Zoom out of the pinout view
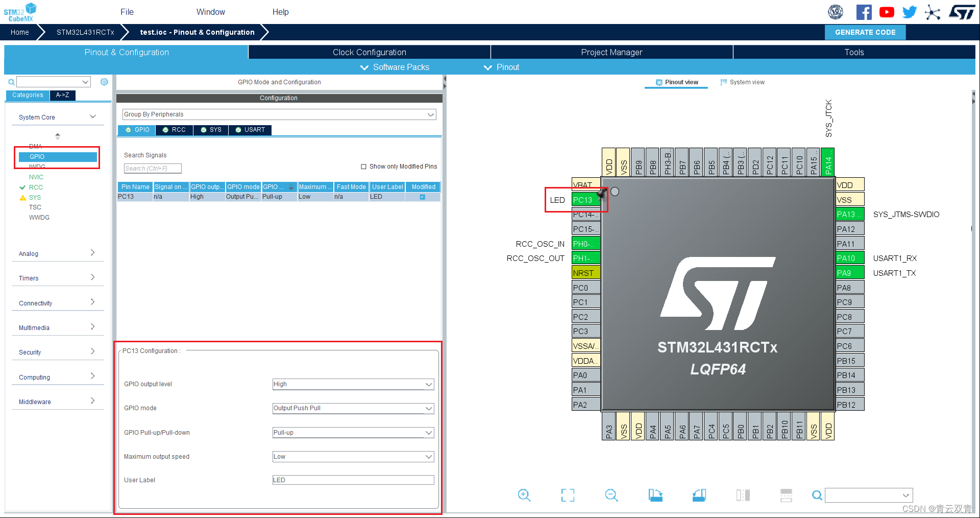The height and width of the screenshot is (518, 980). (x=611, y=495)
